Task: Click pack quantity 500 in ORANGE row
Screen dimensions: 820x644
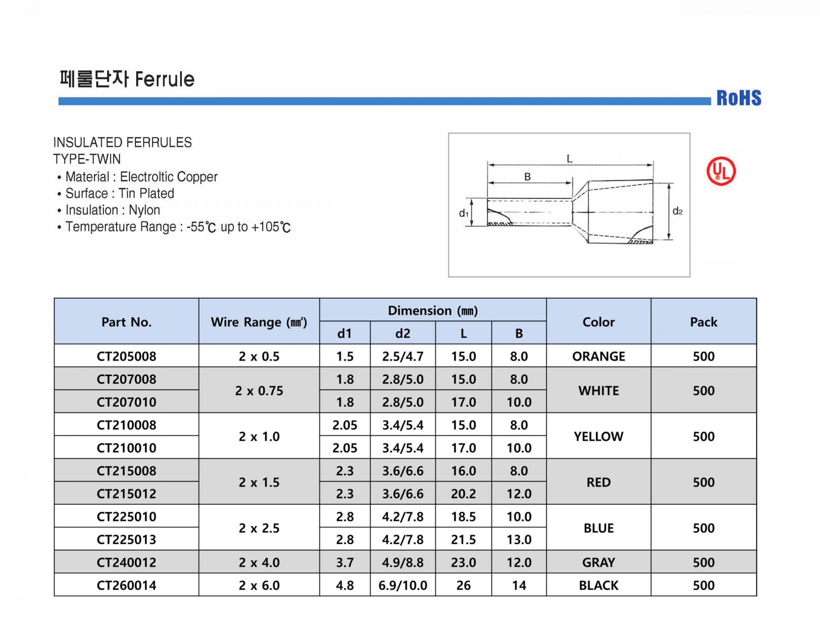Action: coord(704,356)
